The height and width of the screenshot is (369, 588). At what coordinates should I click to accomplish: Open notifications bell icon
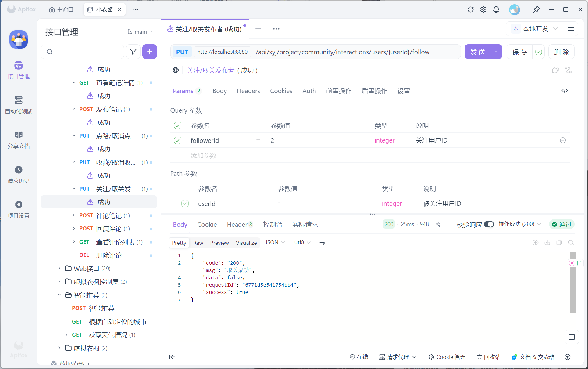[x=496, y=9]
